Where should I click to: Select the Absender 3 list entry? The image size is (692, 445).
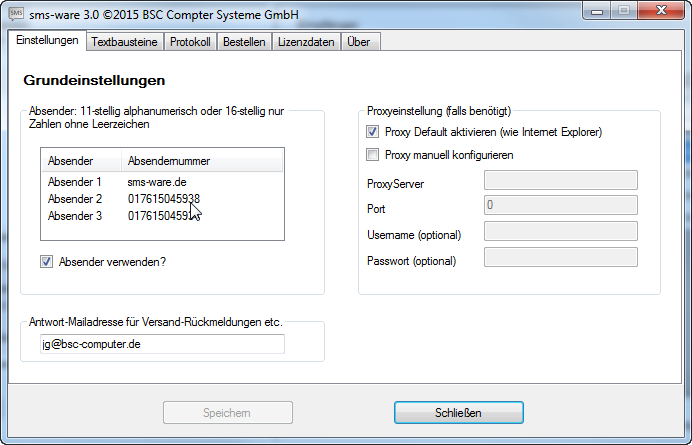point(162,216)
